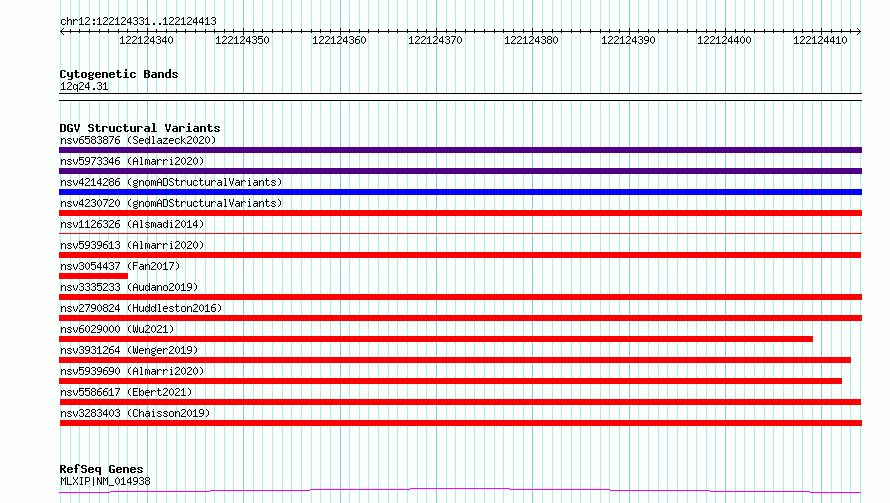
Task: Click the DGV Structural Variants track heading
Action: [x=140, y=128]
